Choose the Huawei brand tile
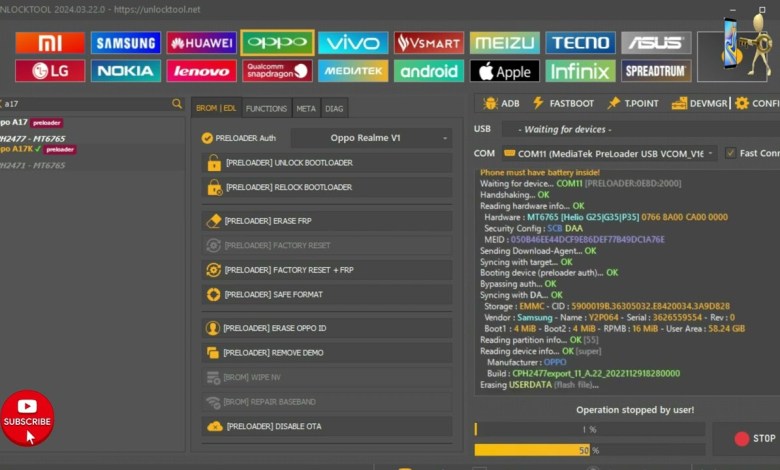The height and width of the screenshot is (470, 780). pos(201,43)
